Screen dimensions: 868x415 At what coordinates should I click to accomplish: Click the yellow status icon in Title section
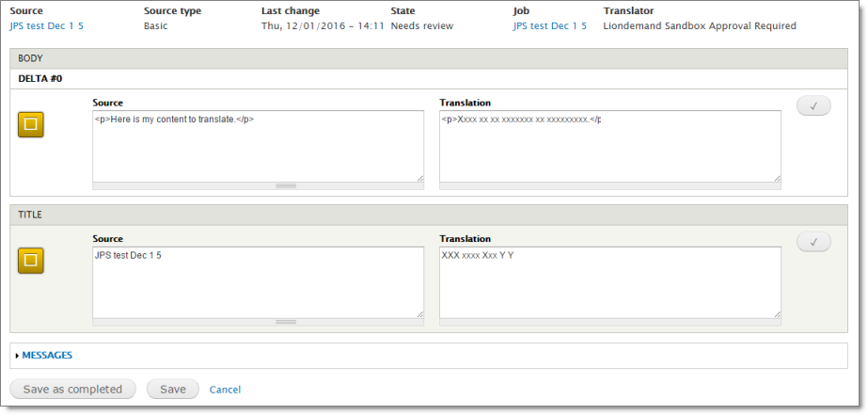tap(31, 260)
